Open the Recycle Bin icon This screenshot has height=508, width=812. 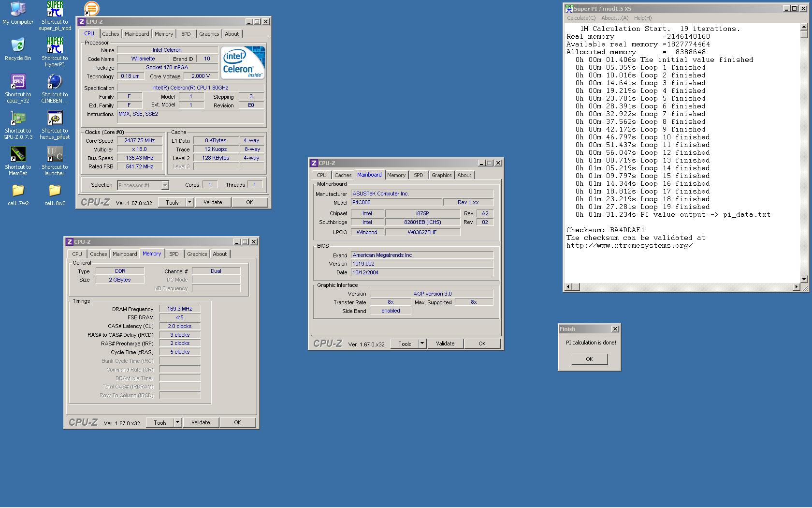click(18, 49)
